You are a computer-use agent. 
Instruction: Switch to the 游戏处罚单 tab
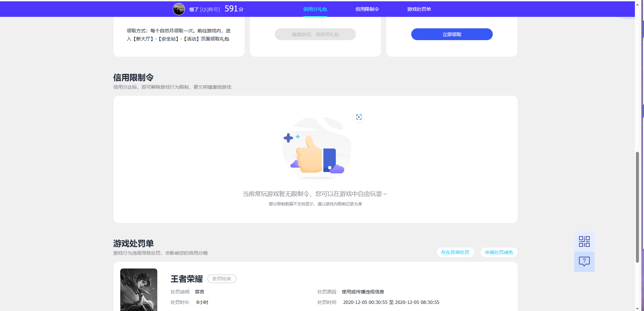point(419,9)
